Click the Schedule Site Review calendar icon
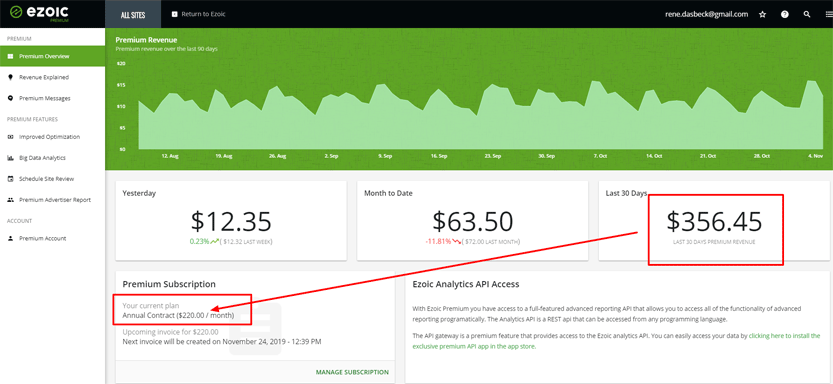 (x=10, y=179)
